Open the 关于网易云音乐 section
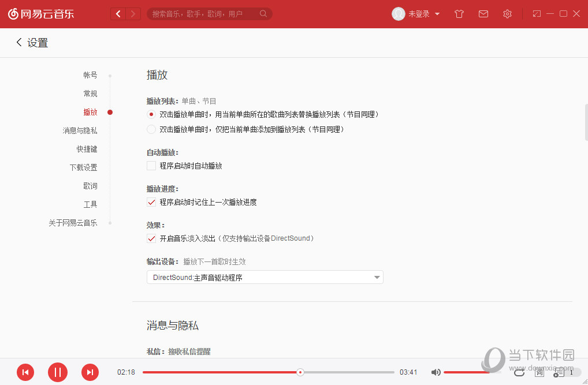This screenshot has width=588, height=385. (x=73, y=222)
